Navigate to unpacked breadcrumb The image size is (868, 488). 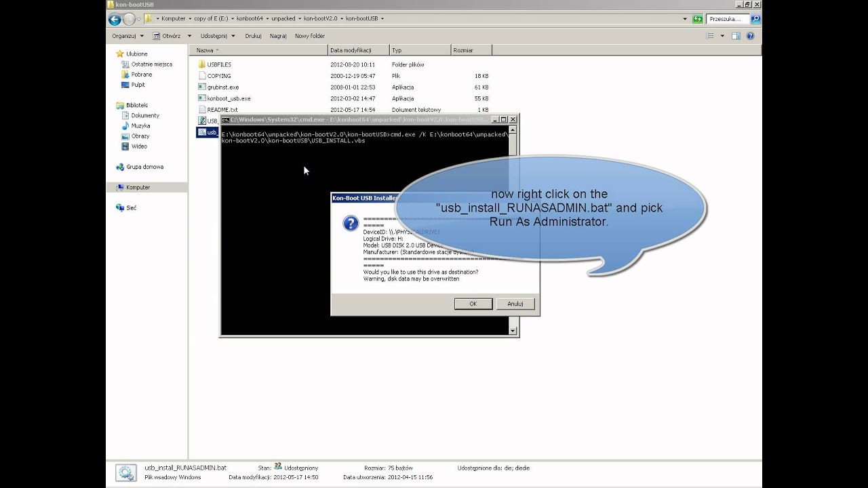(283, 19)
